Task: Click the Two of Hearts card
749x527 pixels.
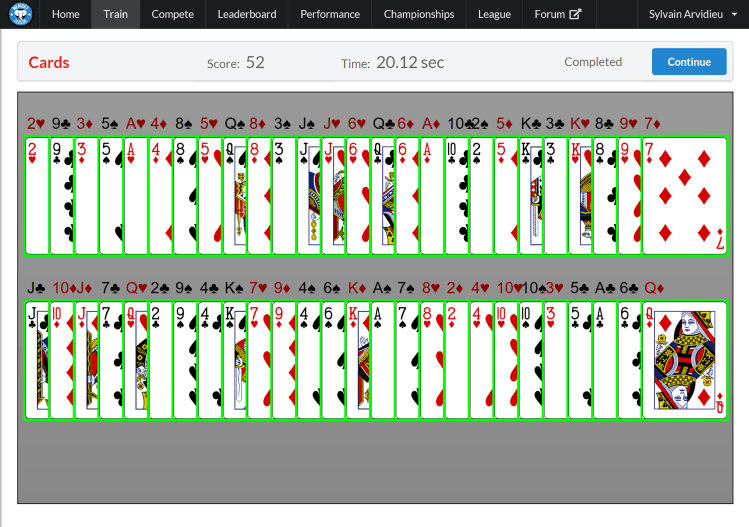Action: pyautogui.click(x=36, y=196)
